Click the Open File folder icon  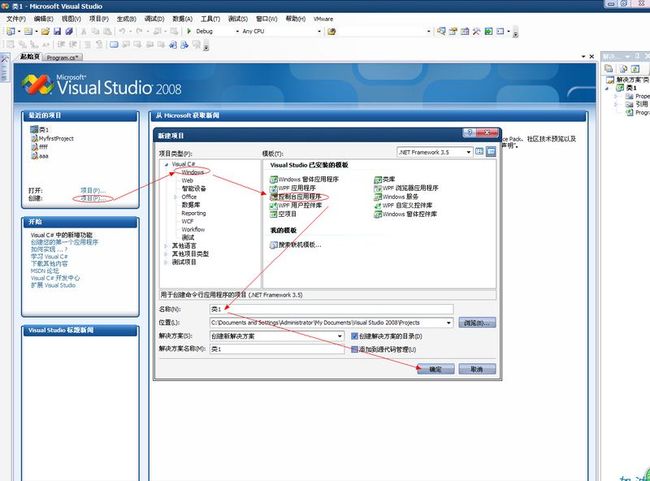45,32
